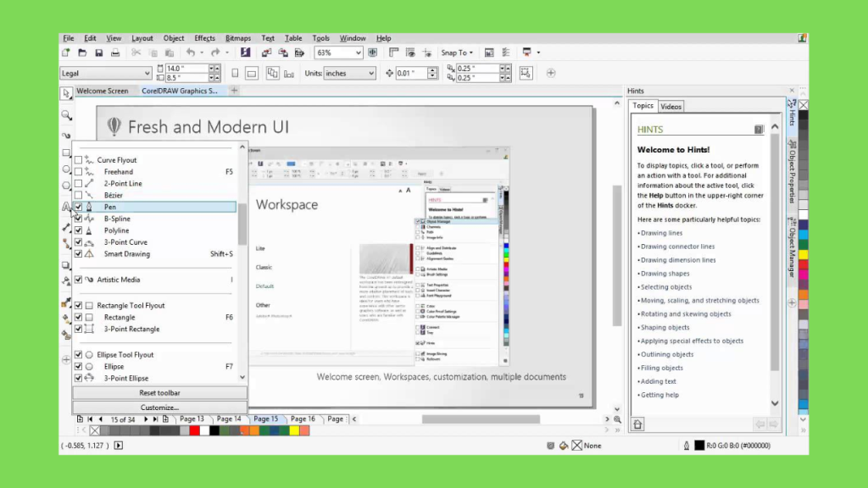Open the redo history dropdown arrow
Screen dimensions: 868x488
pyautogui.click(x=227, y=53)
